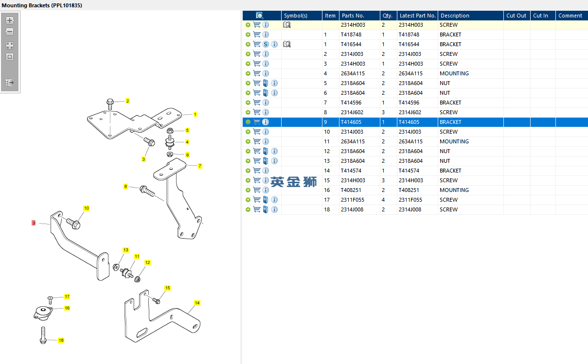Click the Comment column header

571,16
